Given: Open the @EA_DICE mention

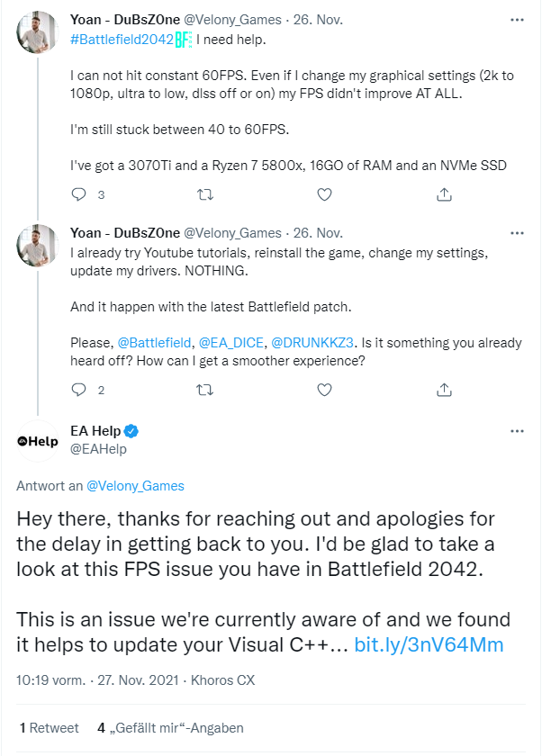Looking at the screenshot, I should tap(232, 343).
